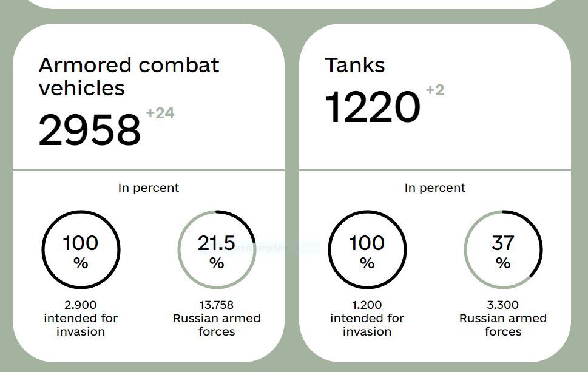Select the +24 increment badge
This screenshot has width=588, height=372.
[160, 113]
